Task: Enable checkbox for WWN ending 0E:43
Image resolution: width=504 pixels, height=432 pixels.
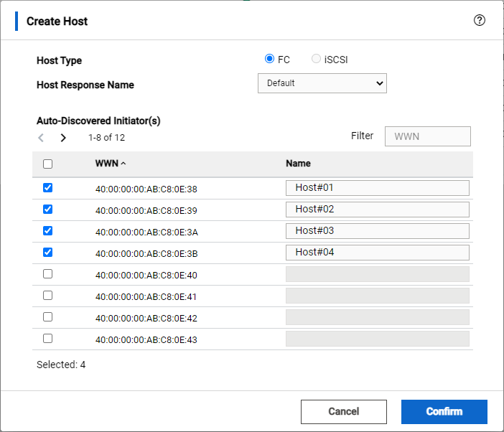Action: [x=48, y=339]
